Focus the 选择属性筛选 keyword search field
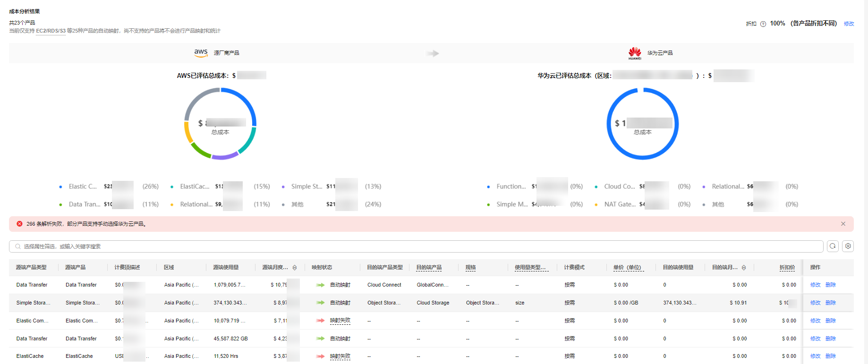Viewport: 868px width, 364px height. [416, 246]
